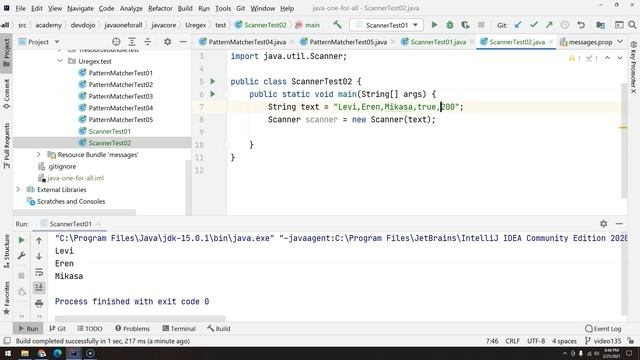The width and height of the screenshot is (640, 360).
Task: Open the Build tool window
Action: pos(219,329)
